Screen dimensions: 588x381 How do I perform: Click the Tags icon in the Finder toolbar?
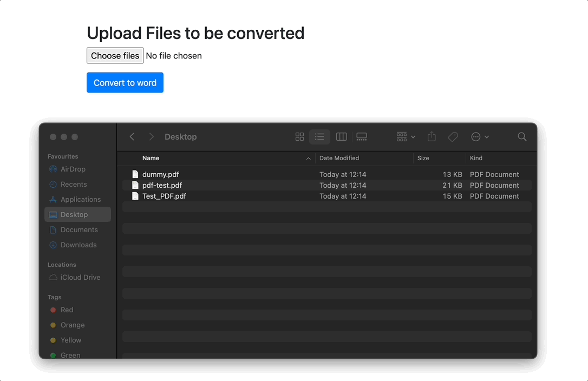453,137
